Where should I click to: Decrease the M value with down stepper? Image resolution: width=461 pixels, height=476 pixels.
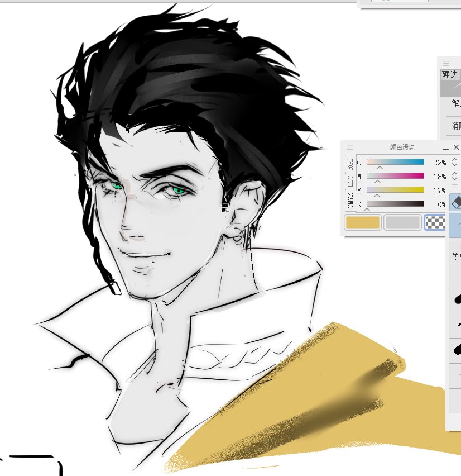tap(454, 179)
